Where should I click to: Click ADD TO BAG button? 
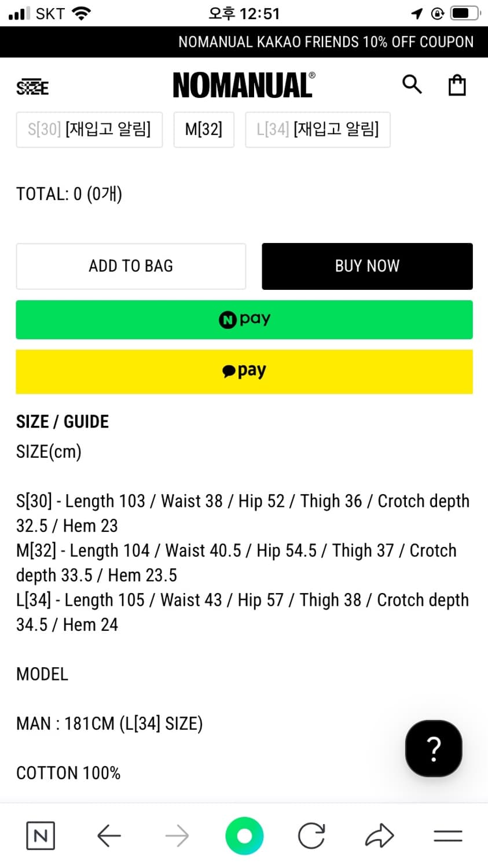click(131, 266)
